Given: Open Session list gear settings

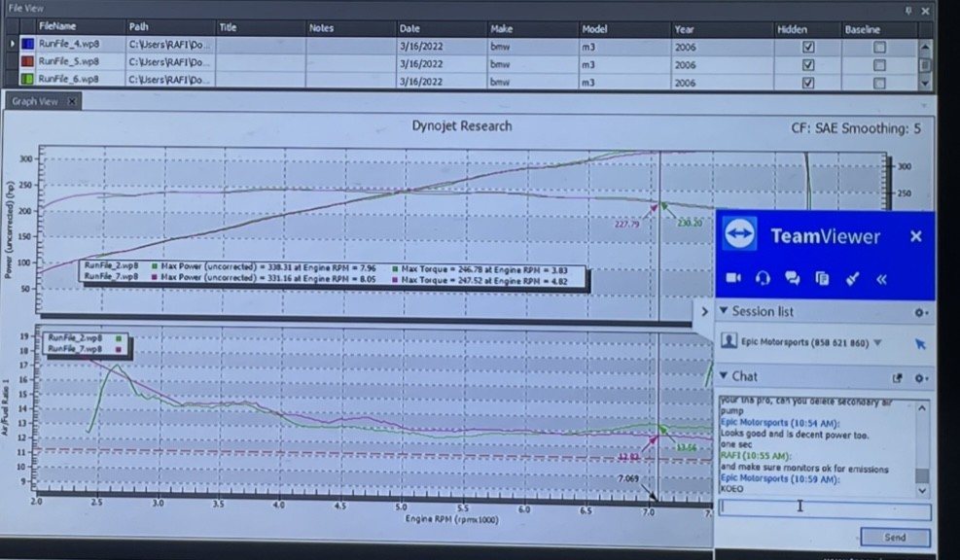Looking at the screenshot, I should tap(919, 312).
